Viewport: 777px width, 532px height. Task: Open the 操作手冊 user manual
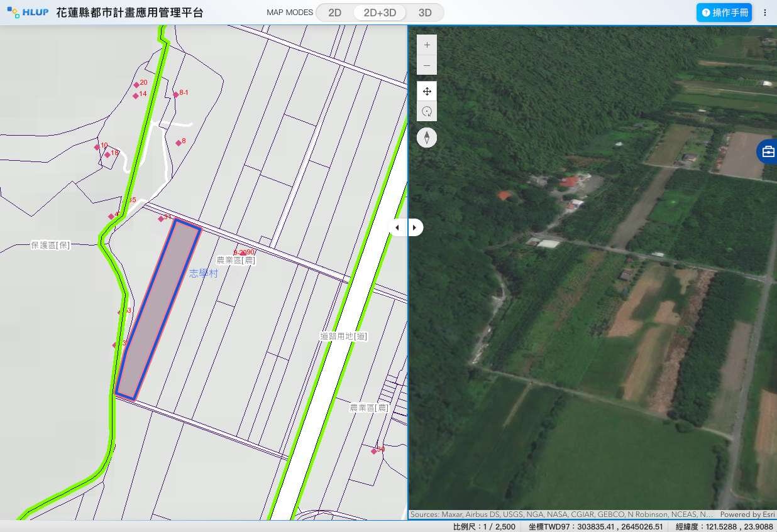click(724, 13)
